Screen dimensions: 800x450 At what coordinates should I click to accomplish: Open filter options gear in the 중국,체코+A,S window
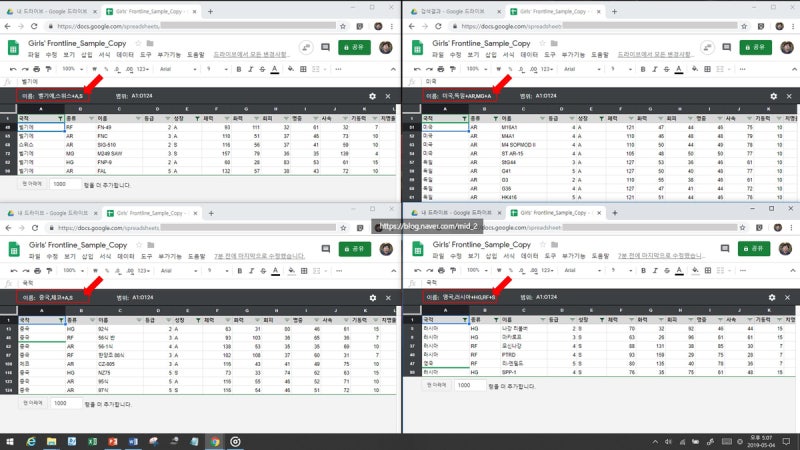tap(373, 297)
